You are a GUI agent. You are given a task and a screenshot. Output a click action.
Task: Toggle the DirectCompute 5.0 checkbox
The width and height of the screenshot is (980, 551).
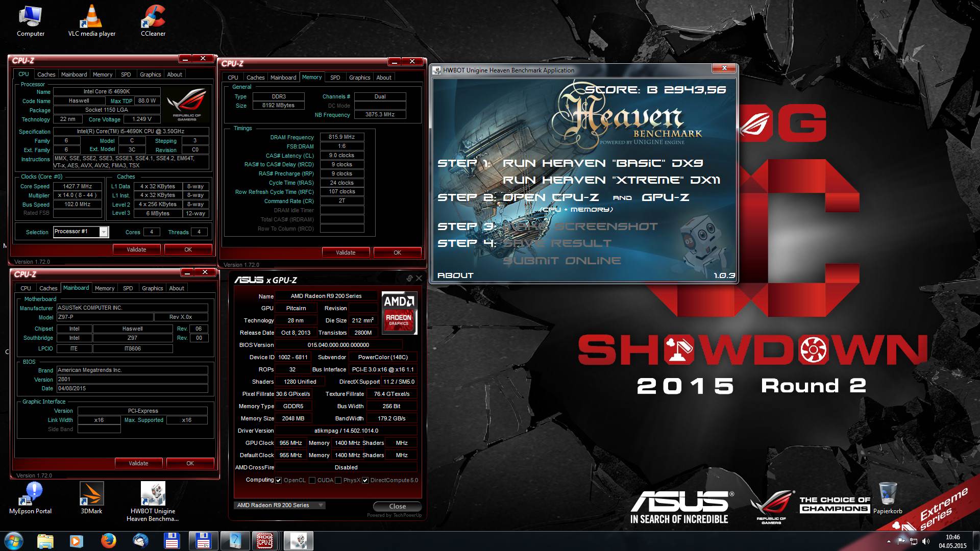coord(365,480)
